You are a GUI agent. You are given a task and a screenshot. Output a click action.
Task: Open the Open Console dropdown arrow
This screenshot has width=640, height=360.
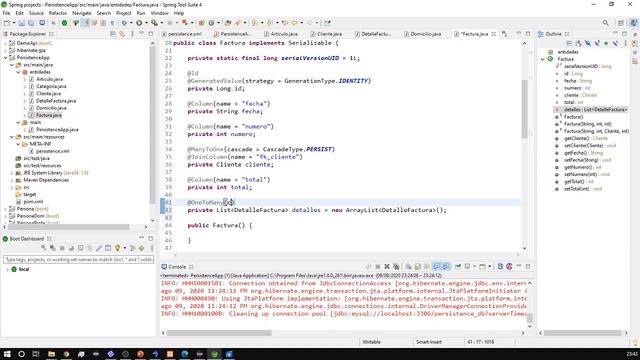pyautogui.click(x=490, y=267)
